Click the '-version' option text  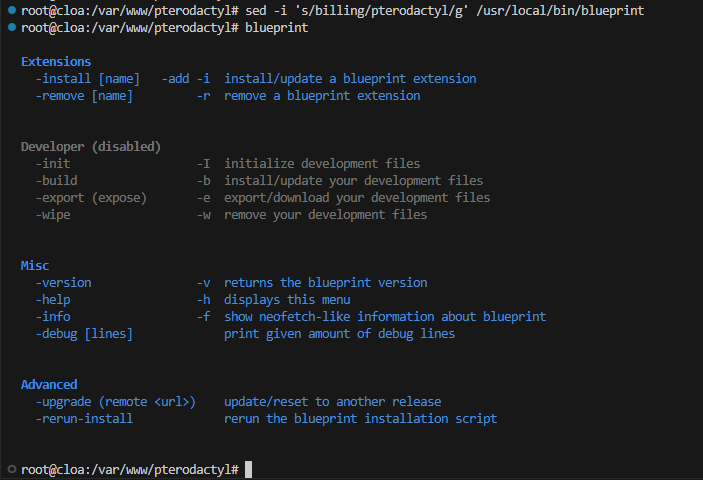pyautogui.click(x=63, y=283)
